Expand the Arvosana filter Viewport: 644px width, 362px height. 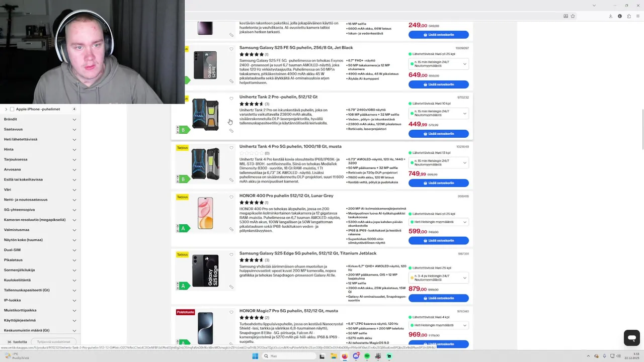40,169
